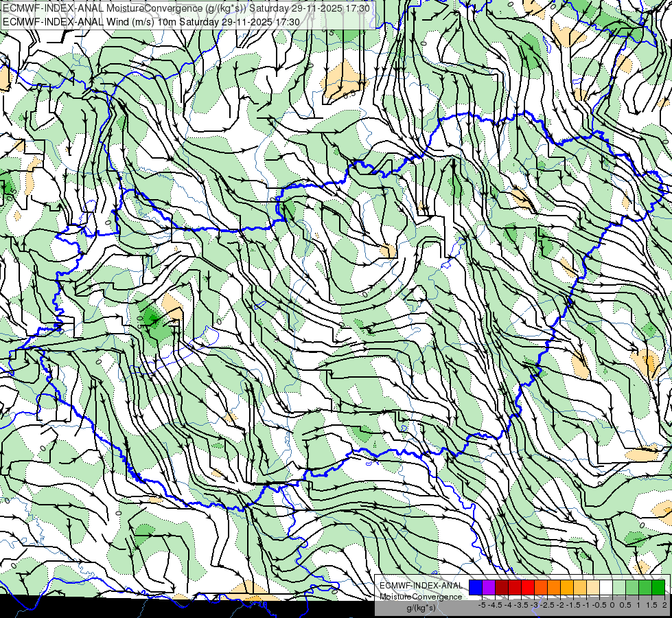Click the '-2.5' legend tick label
This screenshot has width=672, height=618.
[548, 605]
